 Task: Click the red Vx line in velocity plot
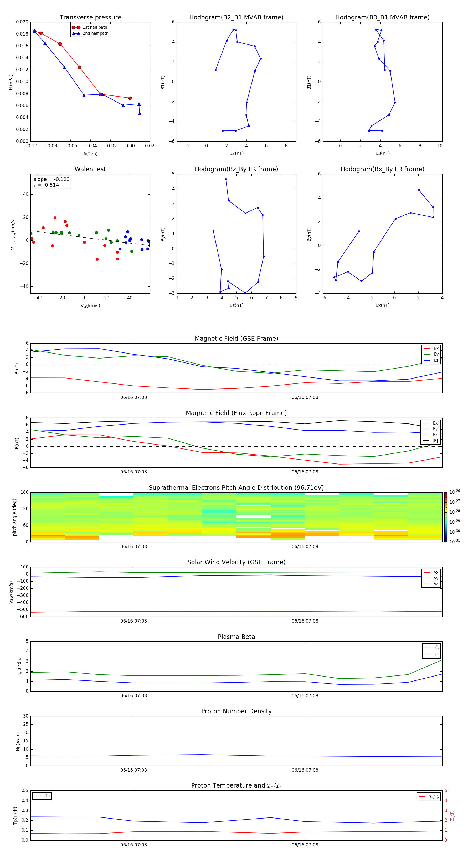tap(236, 612)
